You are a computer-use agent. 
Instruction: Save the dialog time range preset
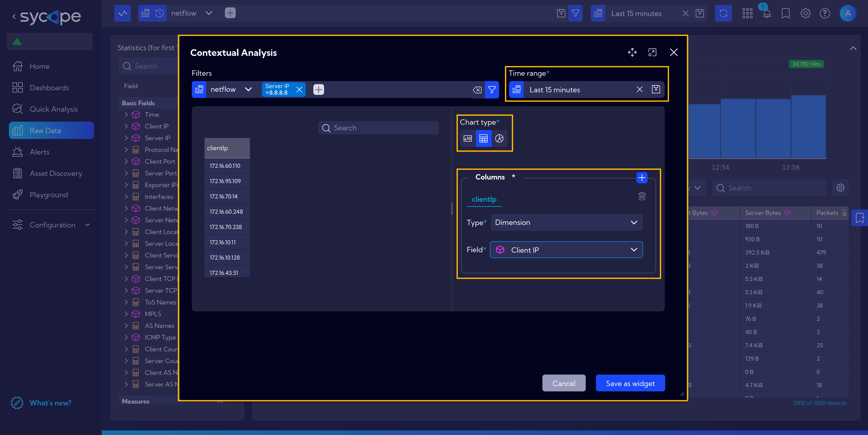656,89
